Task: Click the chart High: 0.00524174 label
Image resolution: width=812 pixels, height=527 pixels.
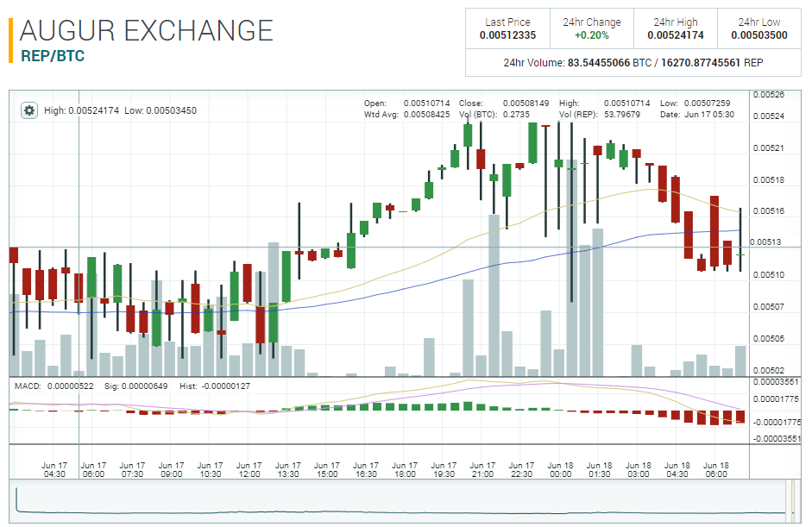Action: (x=81, y=110)
